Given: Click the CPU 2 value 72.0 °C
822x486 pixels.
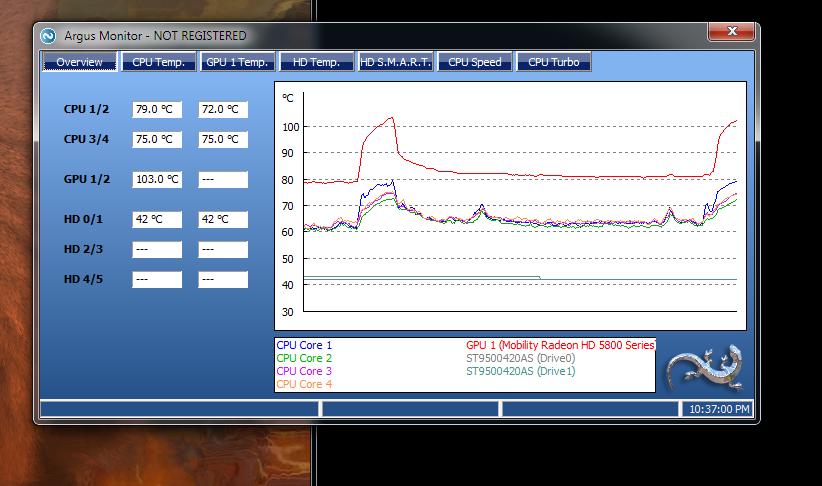Looking at the screenshot, I should tap(223, 109).
